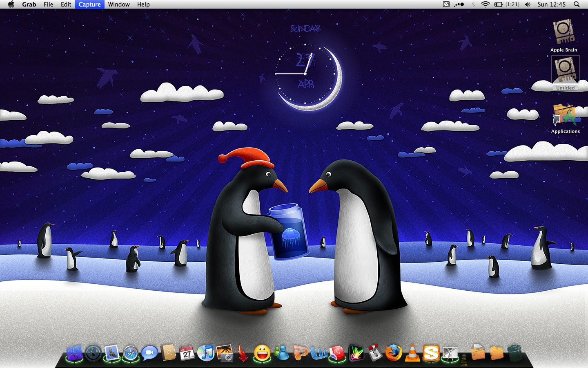Screen dimensions: 588x368
Task: Open the Grab application menu
Action: [29, 4]
